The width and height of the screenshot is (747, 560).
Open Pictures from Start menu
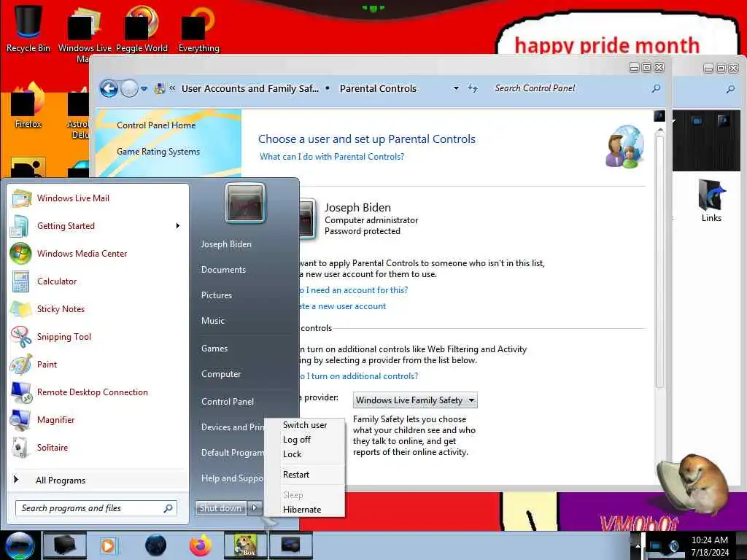point(216,295)
